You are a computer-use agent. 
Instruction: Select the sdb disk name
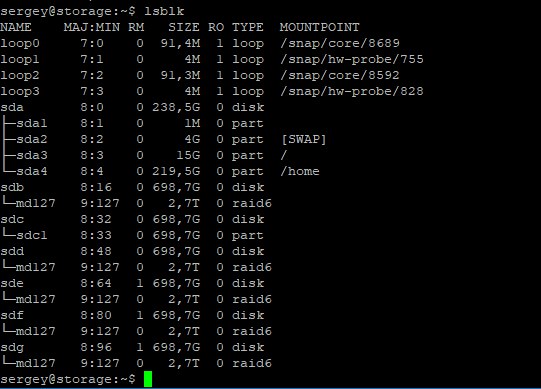click(12, 187)
